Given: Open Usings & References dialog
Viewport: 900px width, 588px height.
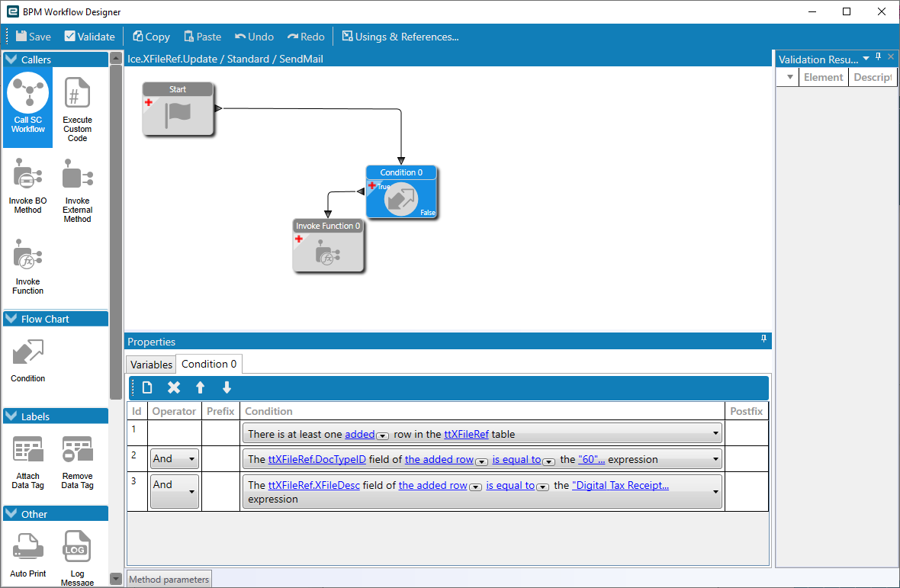Looking at the screenshot, I should pos(400,37).
